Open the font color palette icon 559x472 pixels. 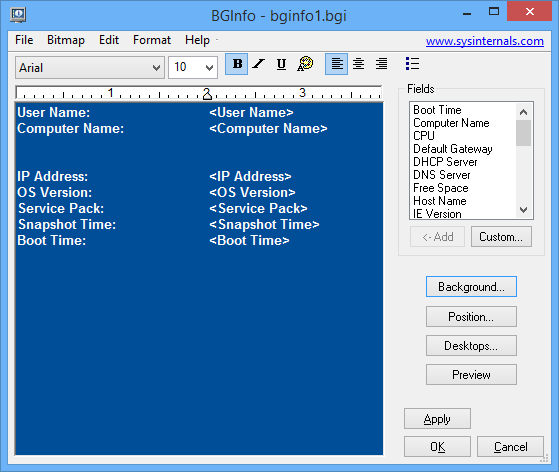305,64
